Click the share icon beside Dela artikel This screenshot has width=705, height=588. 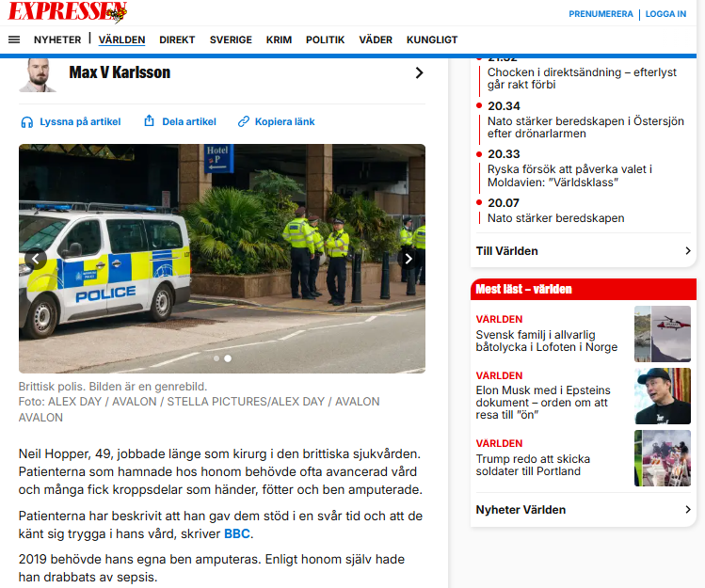149,121
